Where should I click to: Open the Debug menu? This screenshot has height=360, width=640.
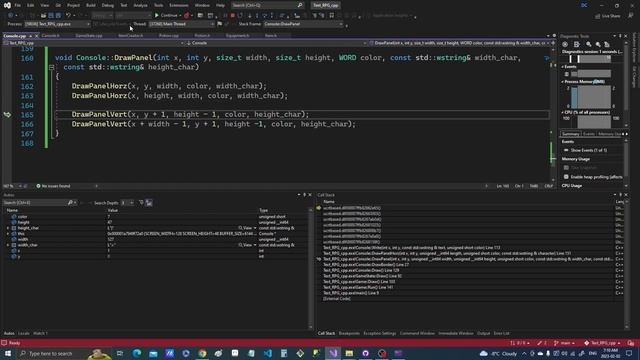[x=108, y=5]
